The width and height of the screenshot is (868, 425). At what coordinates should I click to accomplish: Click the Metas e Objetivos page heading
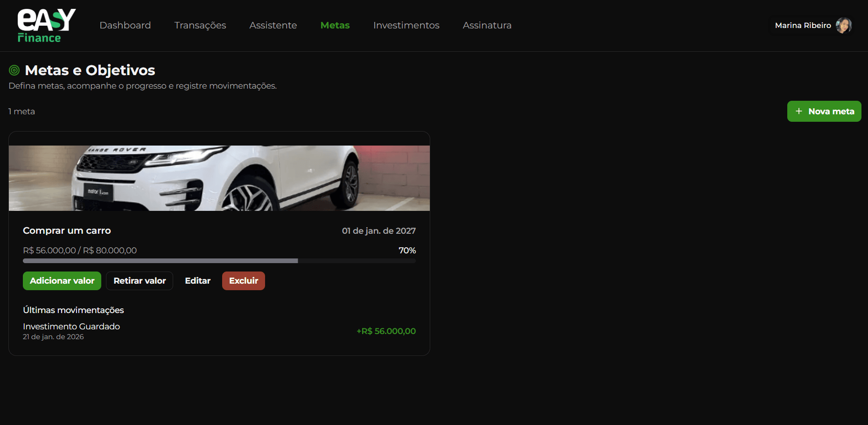click(90, 70)
